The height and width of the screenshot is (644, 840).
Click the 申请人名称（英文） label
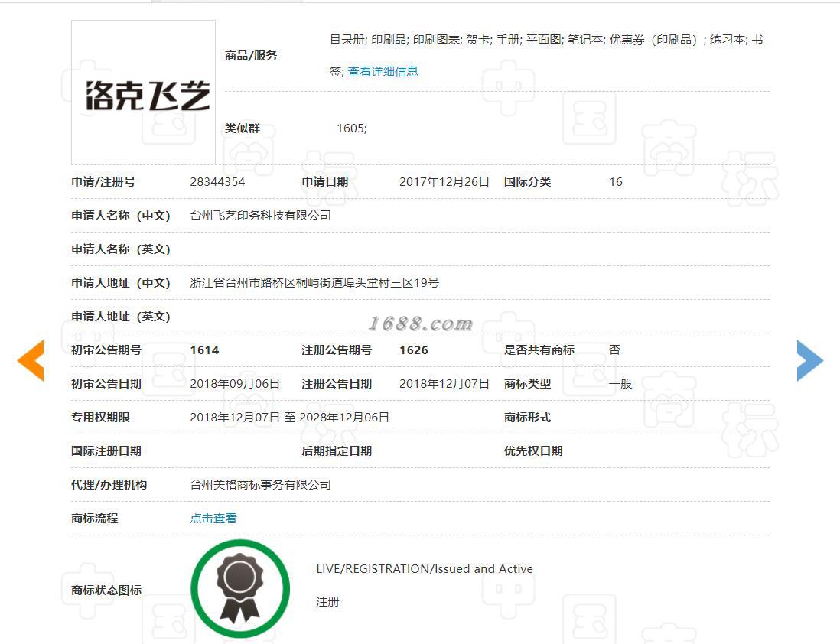pyautogui.click(x=121, y=249)
